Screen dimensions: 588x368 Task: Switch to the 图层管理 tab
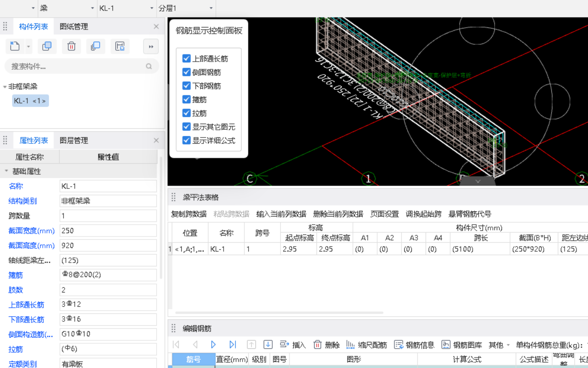click(x=74, y=140)
